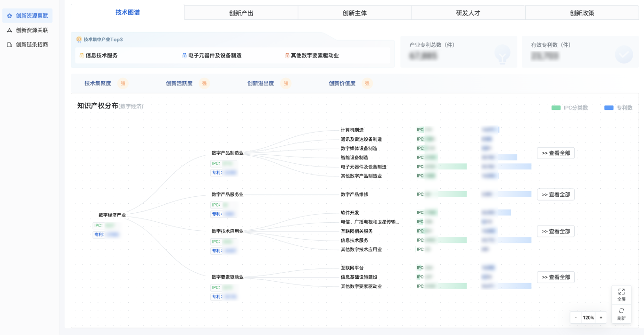Expand 查看全部 for 数字产品制造业 group
Viewport: 644px width, 335px height.
[556, 153]
